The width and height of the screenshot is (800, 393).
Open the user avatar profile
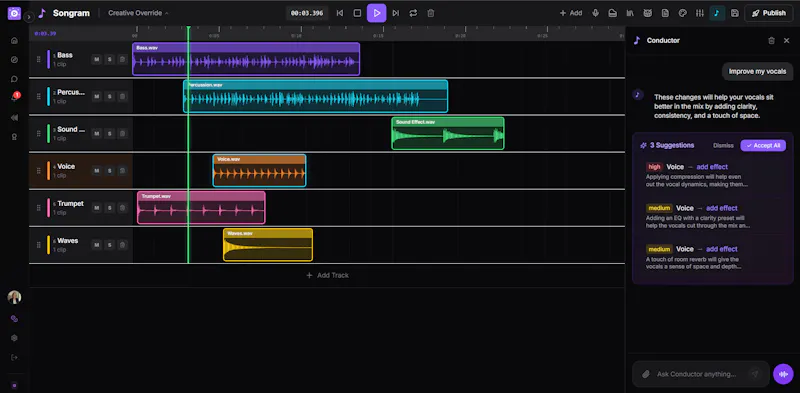[x=14, y=298]
